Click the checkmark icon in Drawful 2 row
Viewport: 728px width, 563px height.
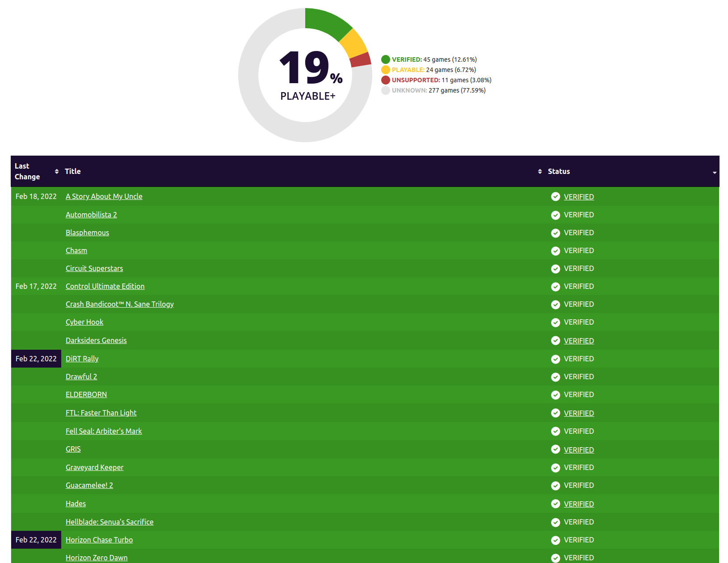tap(555, 377)
